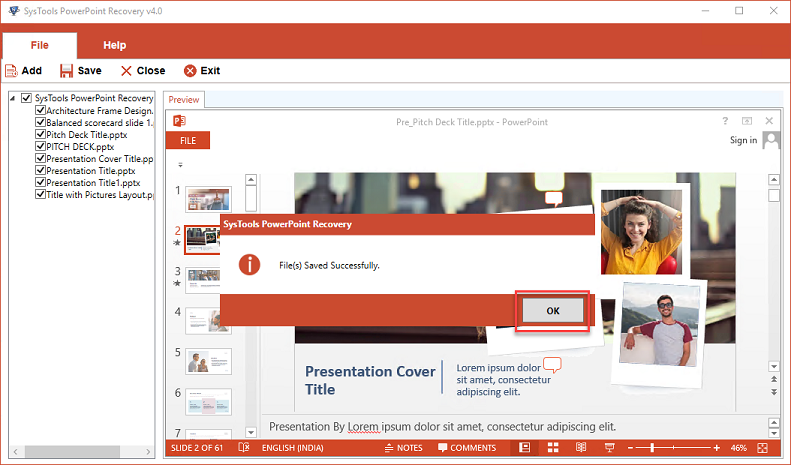Click thumbnail pane scroll up arrow
The height and width of the screenshot is (465, 791).
(251, 180)
